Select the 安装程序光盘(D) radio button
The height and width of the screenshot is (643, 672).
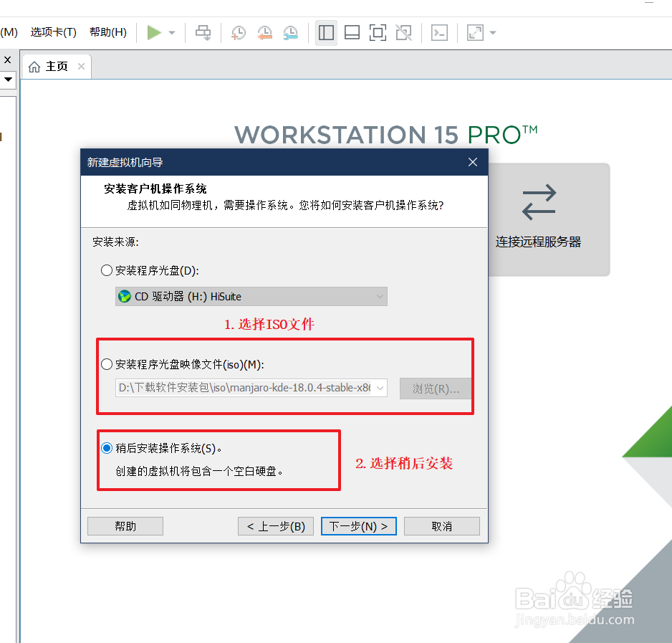107,270
